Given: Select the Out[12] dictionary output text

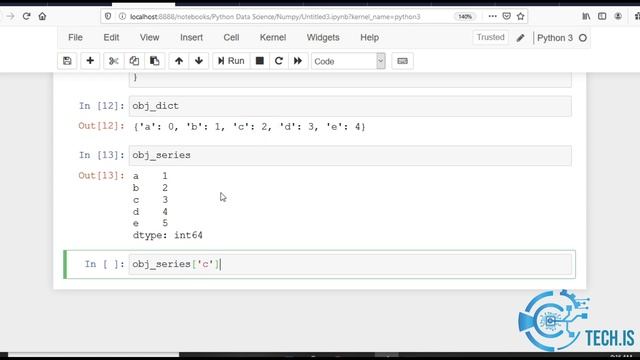Looking at the screenshot, I should point(249,127).
